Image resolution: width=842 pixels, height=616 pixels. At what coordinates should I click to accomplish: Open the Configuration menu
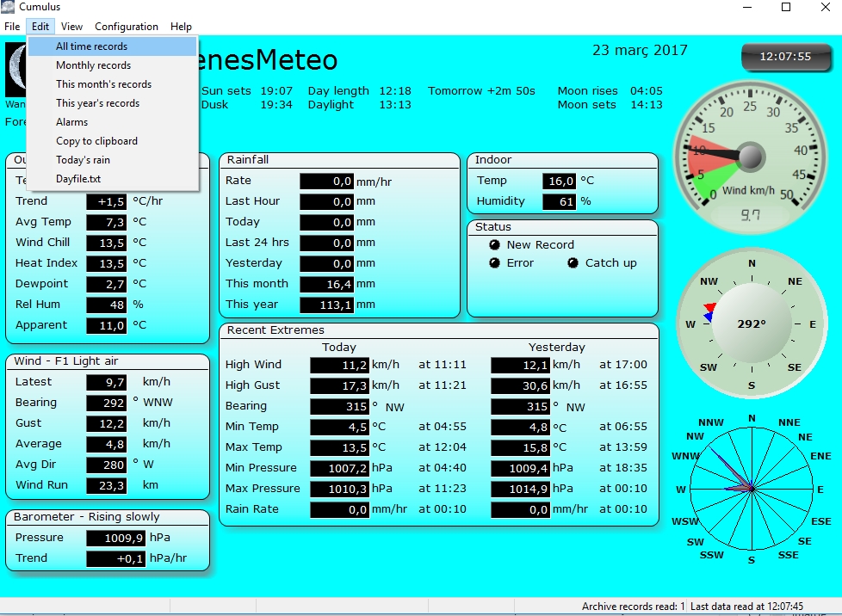[x=127, y=27]
